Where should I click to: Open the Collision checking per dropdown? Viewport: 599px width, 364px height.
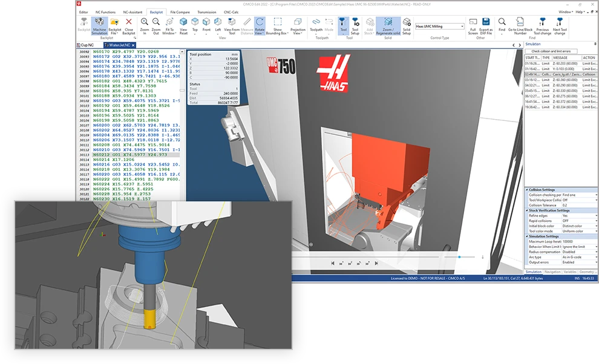click(x=579, y=195)
